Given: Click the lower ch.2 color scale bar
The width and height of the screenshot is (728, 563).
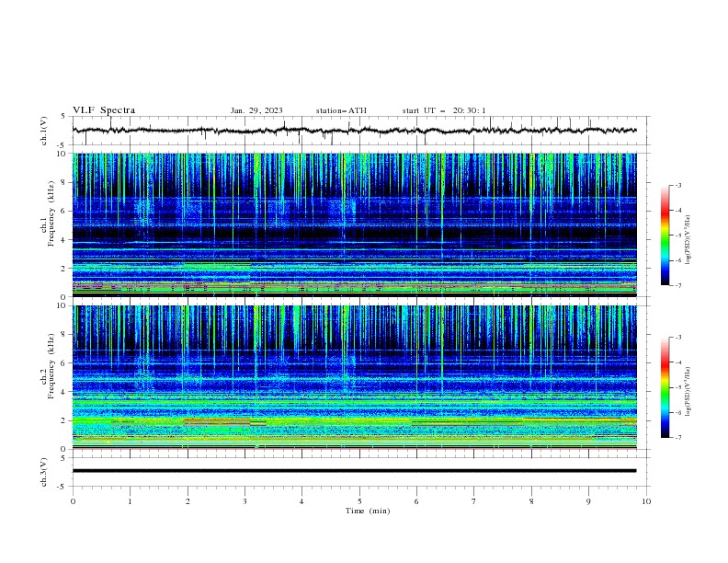Looking at the screenshot, I should tap(665, 387).
